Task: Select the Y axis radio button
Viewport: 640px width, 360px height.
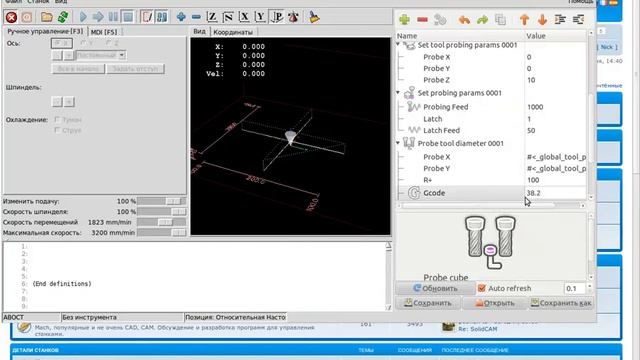Action: pos(87,43)
